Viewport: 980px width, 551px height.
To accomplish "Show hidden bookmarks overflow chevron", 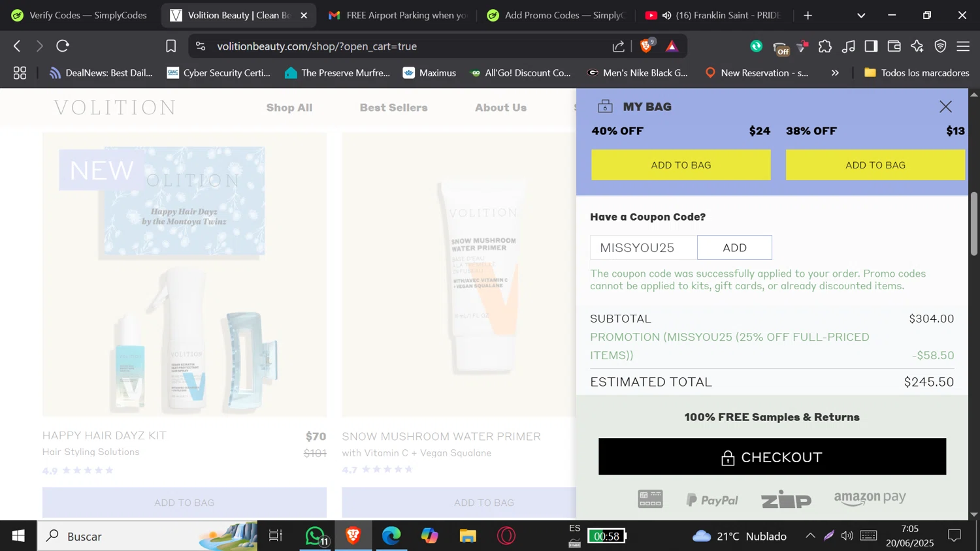I will click(835, 73).
